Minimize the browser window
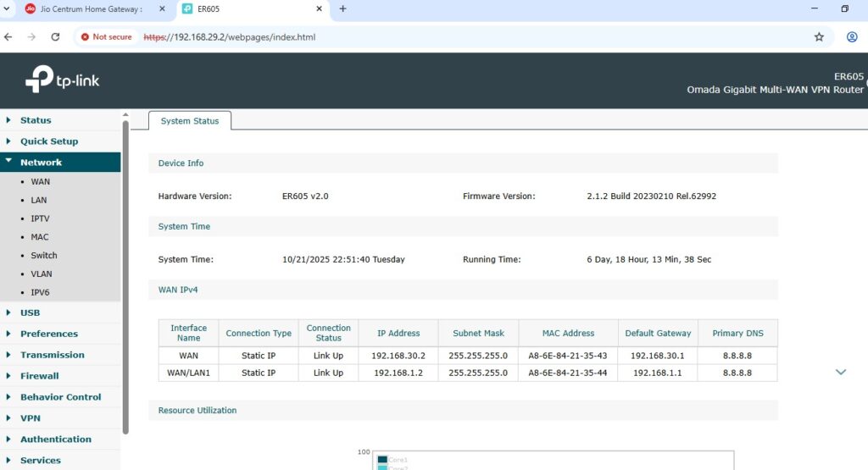This screenshot has width=868, height=470. pyautogui.click(x=815, y=8)
